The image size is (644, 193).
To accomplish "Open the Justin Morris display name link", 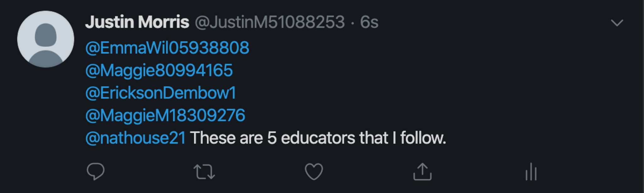I will [x=137, y=22].
